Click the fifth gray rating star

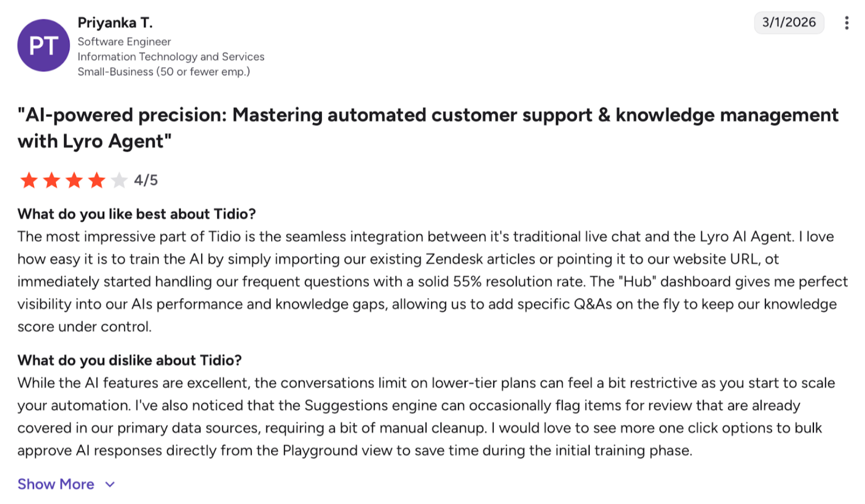(119, 180)
